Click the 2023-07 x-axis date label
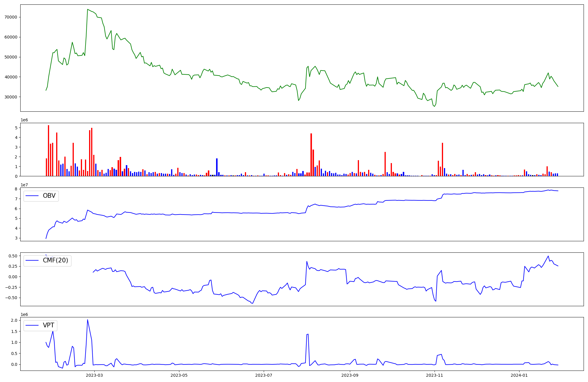 point(264,375)
